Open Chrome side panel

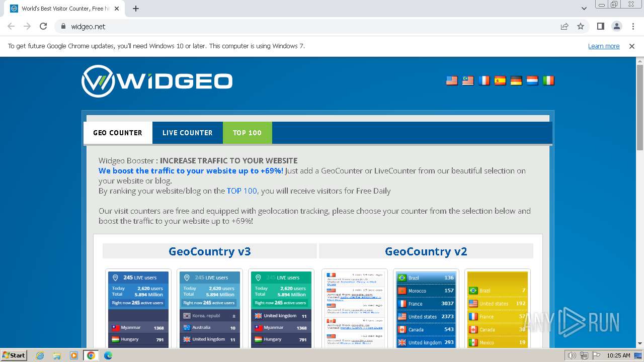coord(600,26)
